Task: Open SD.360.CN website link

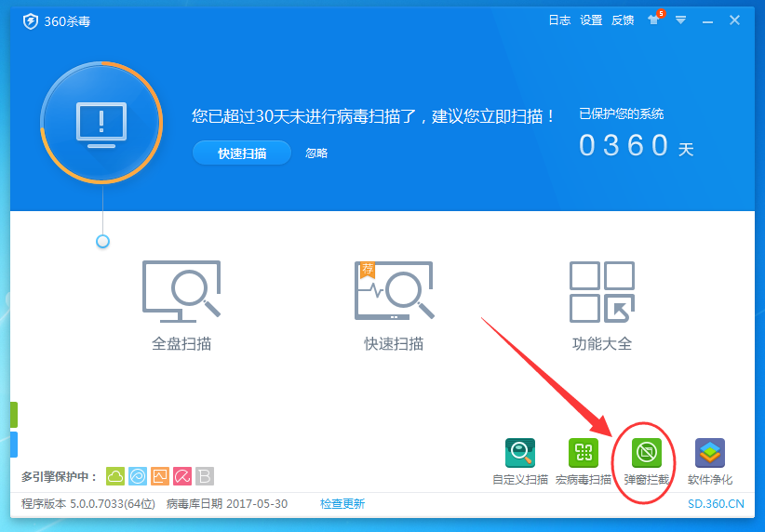Action: [x=717, y=504]
